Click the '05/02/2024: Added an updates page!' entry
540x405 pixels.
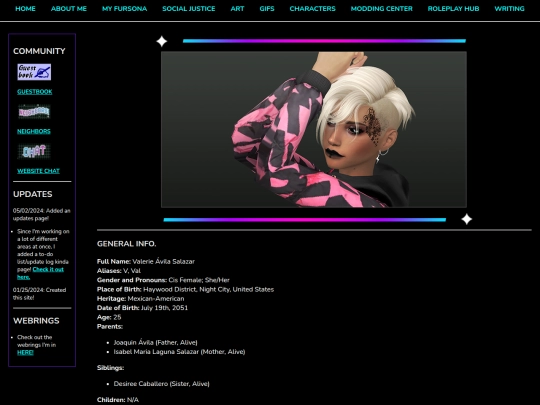42,215
